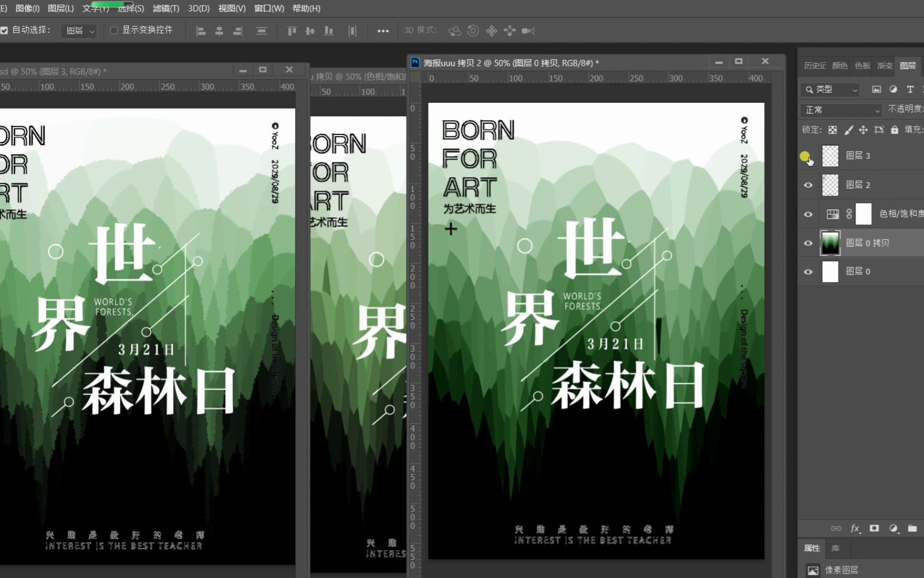Select 3D zoom video camera icon

click(528, 31)
